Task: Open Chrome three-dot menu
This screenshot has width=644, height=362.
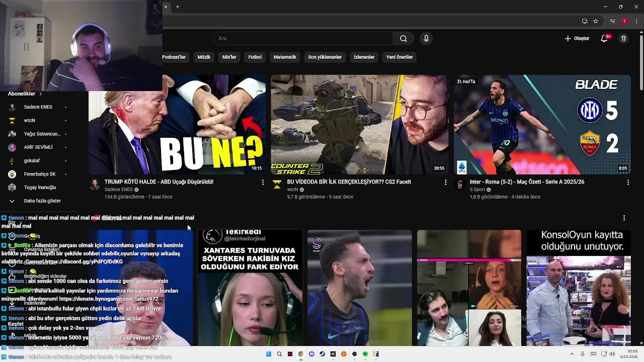Action: (x=636, y=21)
